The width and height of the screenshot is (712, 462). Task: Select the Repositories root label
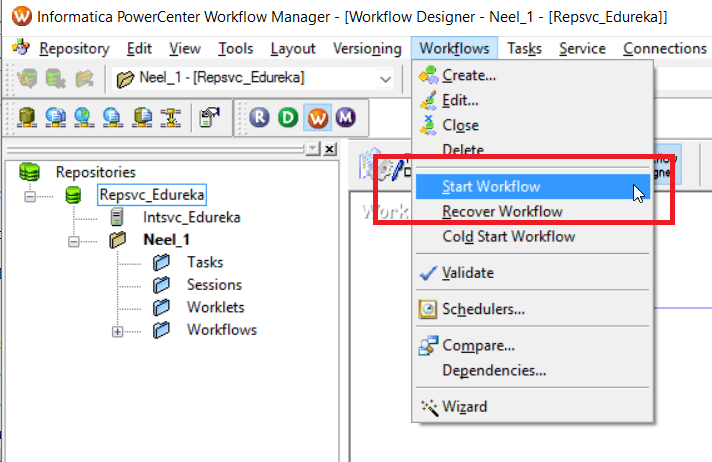pyautogui.click(x=95, y=172)
